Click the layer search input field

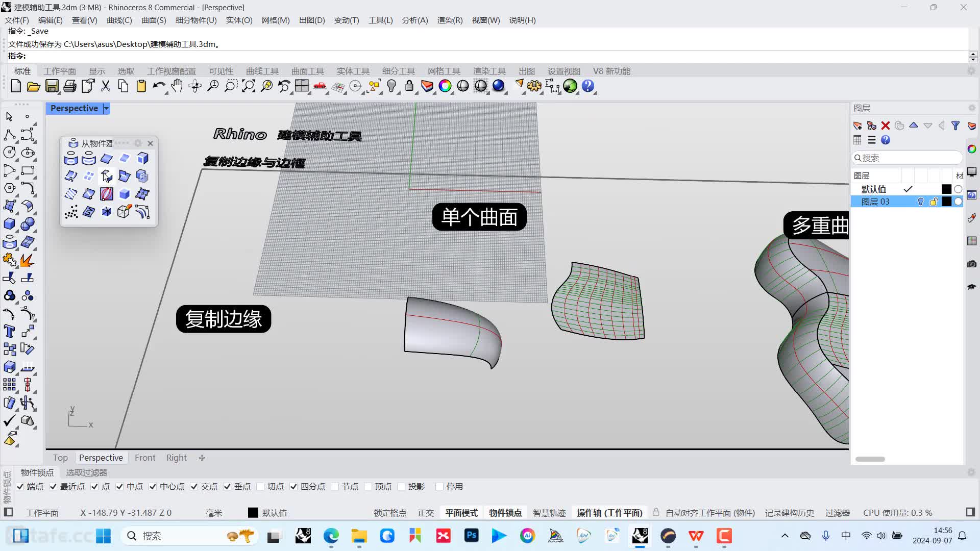point(908,157)
